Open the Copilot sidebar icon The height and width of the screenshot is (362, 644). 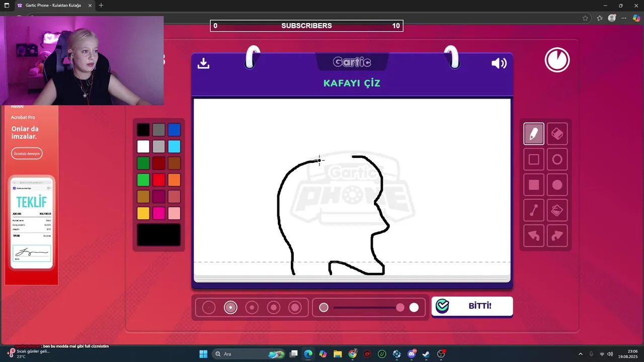(x=637, y=18)
